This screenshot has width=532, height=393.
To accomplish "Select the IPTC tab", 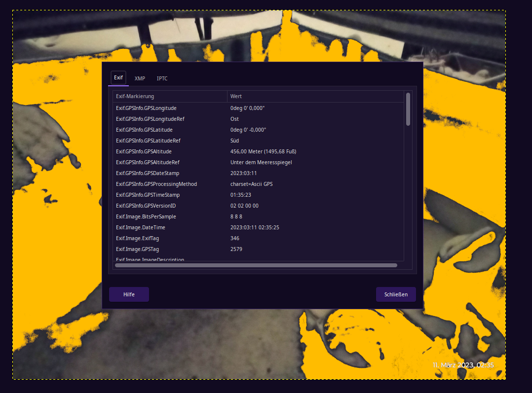I will [x=162, y=78].
